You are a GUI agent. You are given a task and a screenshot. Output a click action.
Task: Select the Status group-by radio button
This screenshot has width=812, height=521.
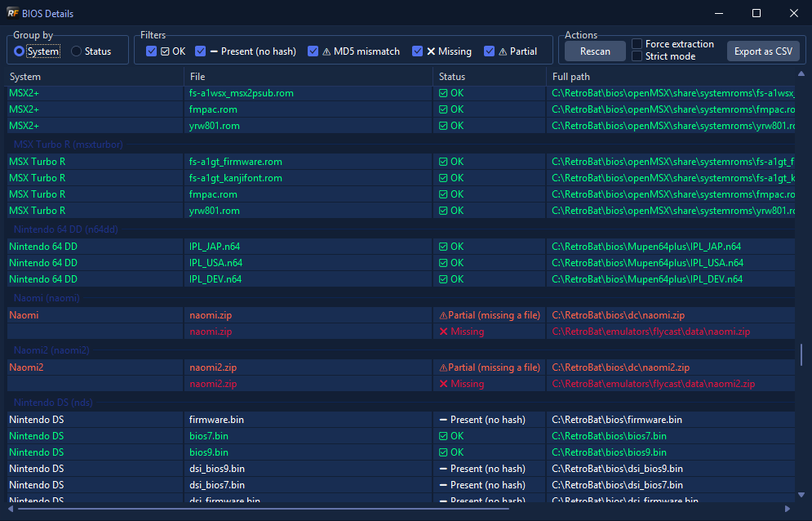point(76,51)
